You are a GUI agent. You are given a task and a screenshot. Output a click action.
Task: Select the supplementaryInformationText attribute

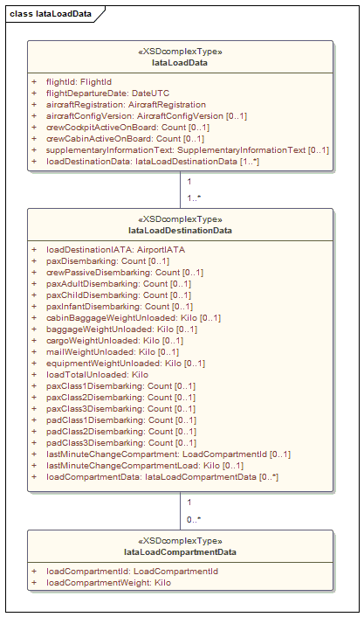click(x=187, y=150)
